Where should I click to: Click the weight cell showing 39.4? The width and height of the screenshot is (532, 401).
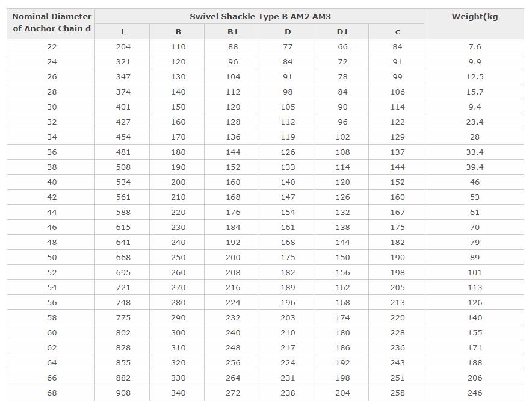tap(474, 167)
